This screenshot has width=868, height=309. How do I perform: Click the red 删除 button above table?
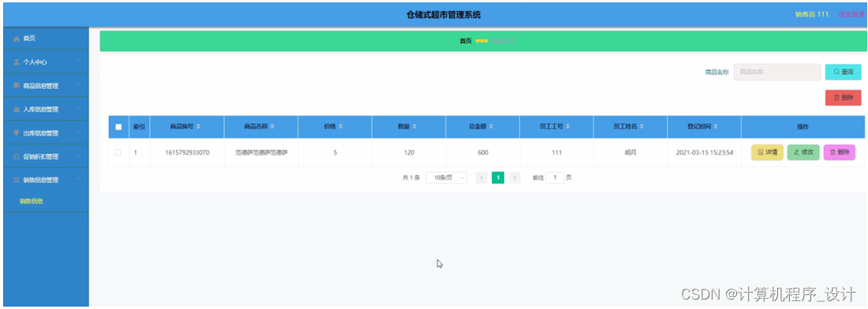pyautogui.click(x=843, y=97)
